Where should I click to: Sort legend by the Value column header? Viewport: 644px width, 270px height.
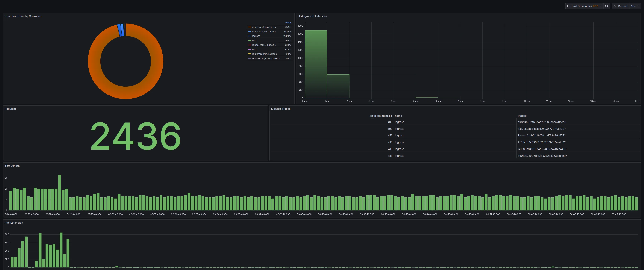click(288, 22)
